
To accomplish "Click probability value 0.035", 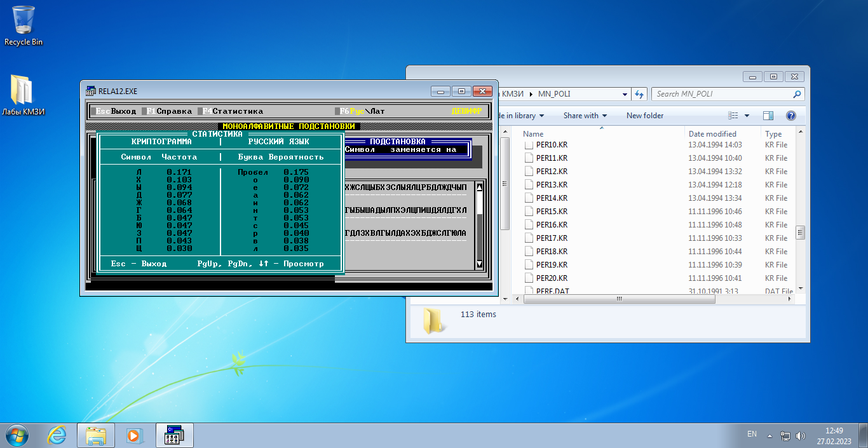I will point(296,248).
